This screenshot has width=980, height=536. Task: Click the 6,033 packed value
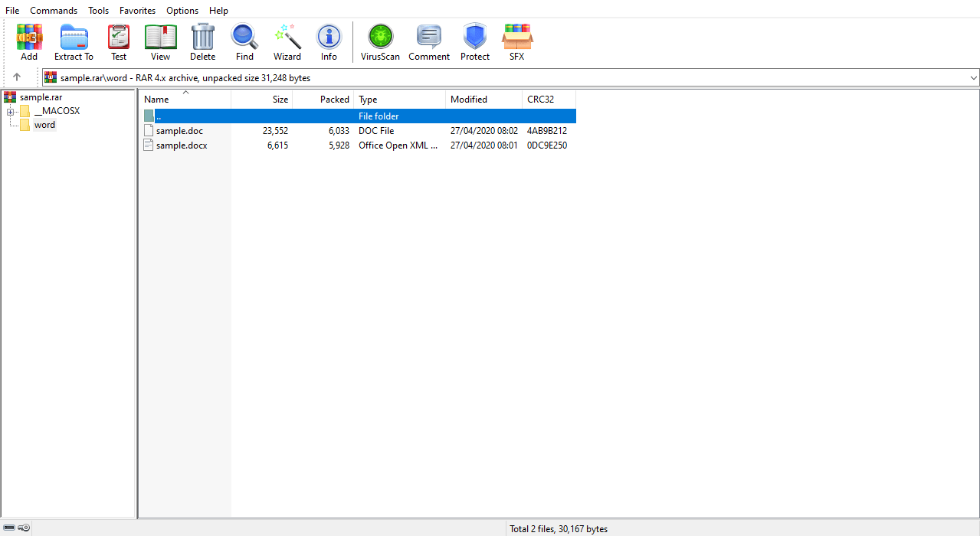339,131
